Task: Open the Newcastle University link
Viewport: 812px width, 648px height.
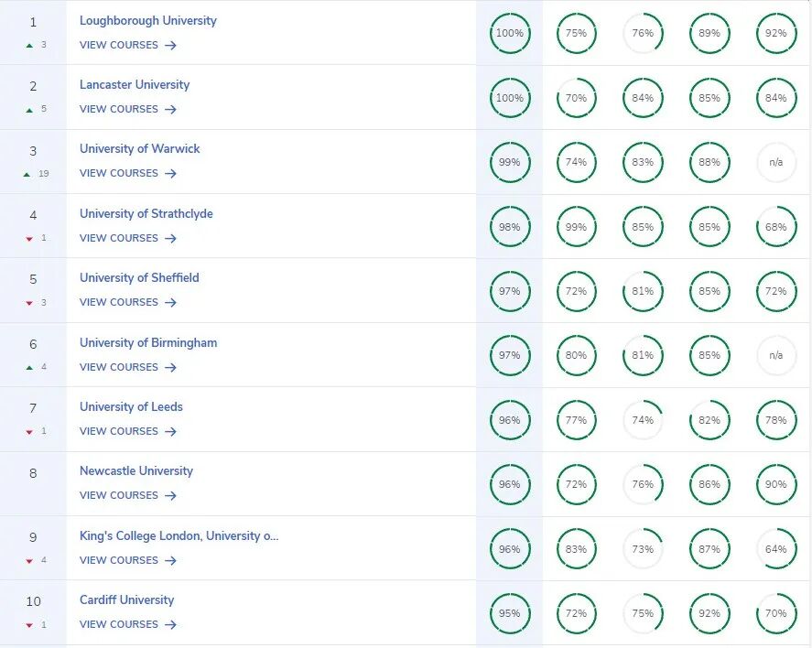Action: point(136,471)
